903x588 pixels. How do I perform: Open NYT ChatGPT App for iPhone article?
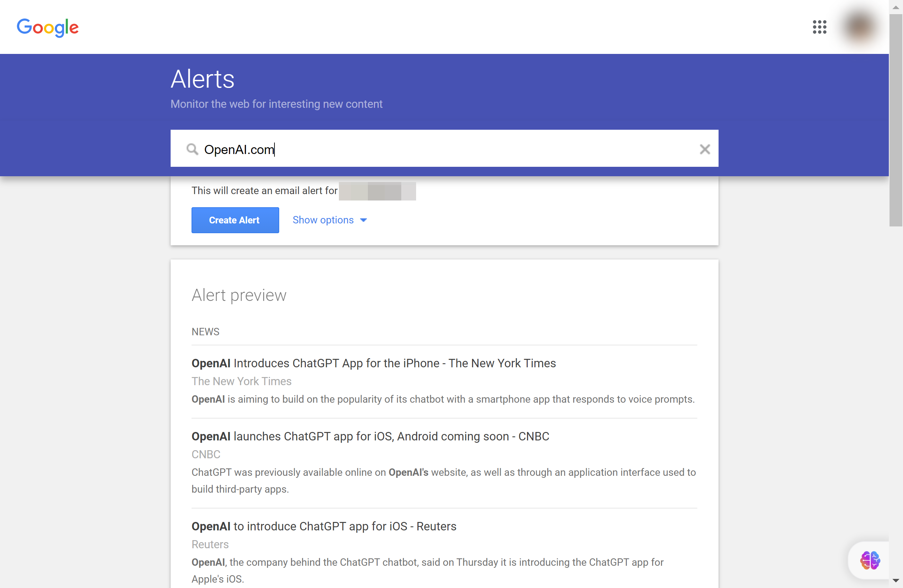tap(373, 363)
